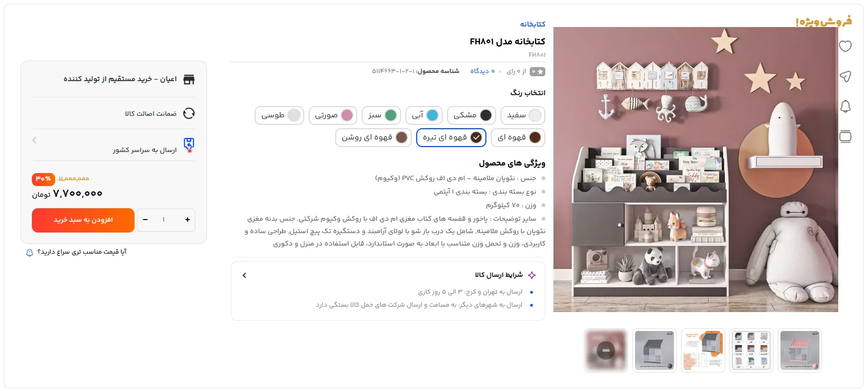Screen dimensions: 868x391
Task: Share product using paper plane icon
Action: click(845, 76)
